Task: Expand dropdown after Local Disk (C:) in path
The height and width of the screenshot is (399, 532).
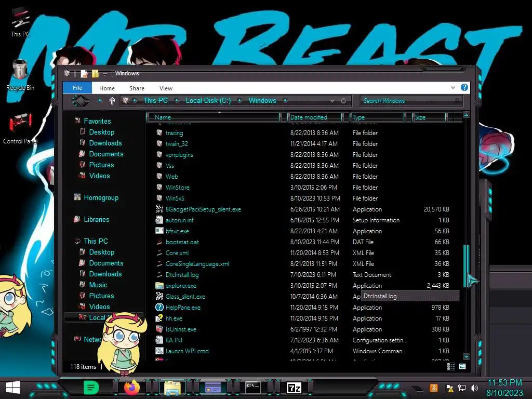Action: (x=240, y=100)
